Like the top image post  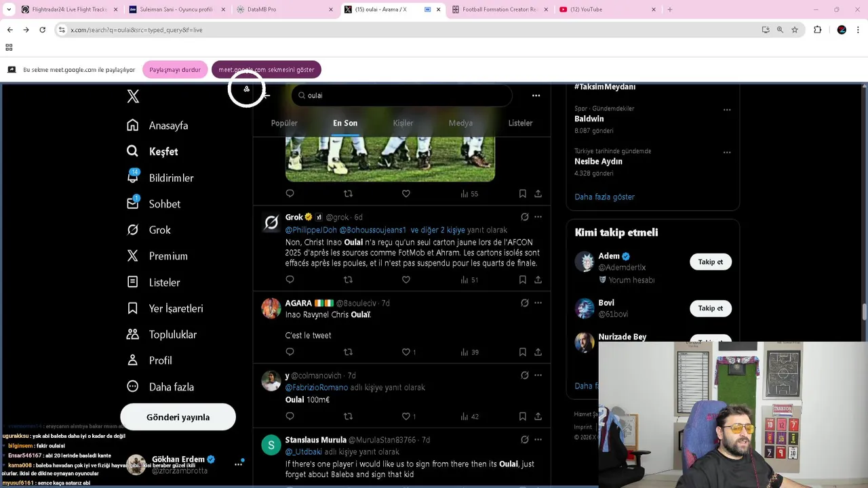click(x=406, y=194)
